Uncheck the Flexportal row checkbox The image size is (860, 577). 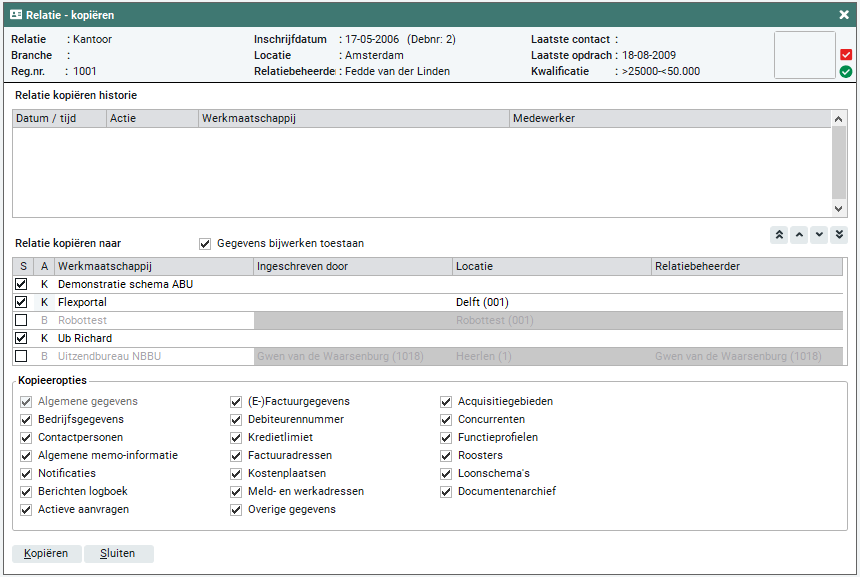[21, 302]
